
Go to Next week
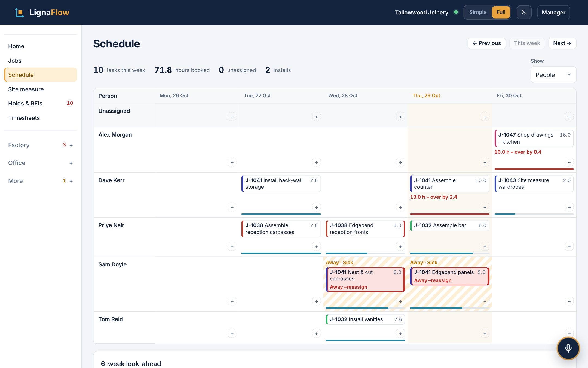pos(562,43)
